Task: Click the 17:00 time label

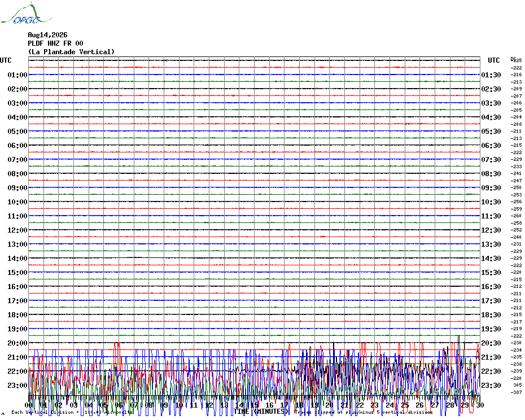Action: click(17, 301)
